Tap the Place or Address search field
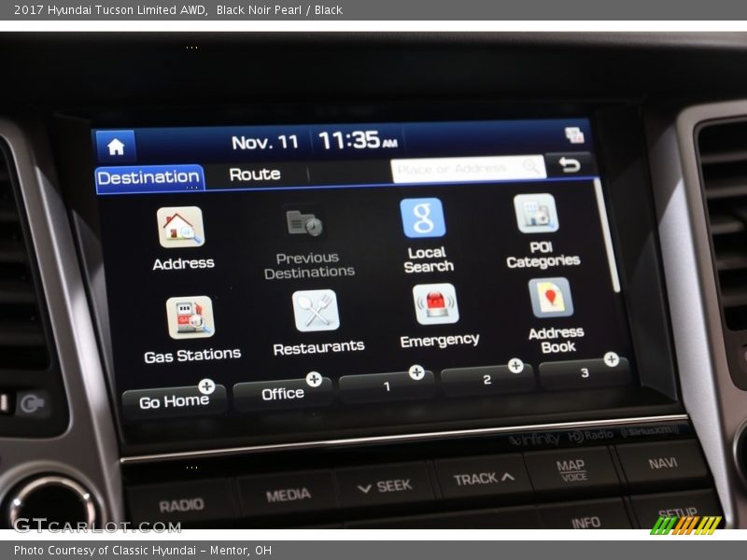 click(x=468, y=169)
